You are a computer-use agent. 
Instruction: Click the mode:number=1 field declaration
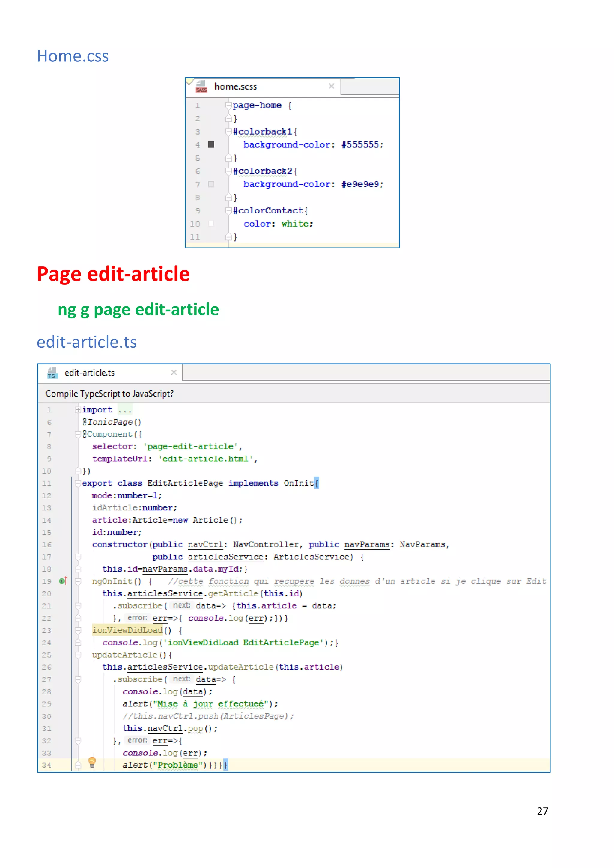click(127, 496)
